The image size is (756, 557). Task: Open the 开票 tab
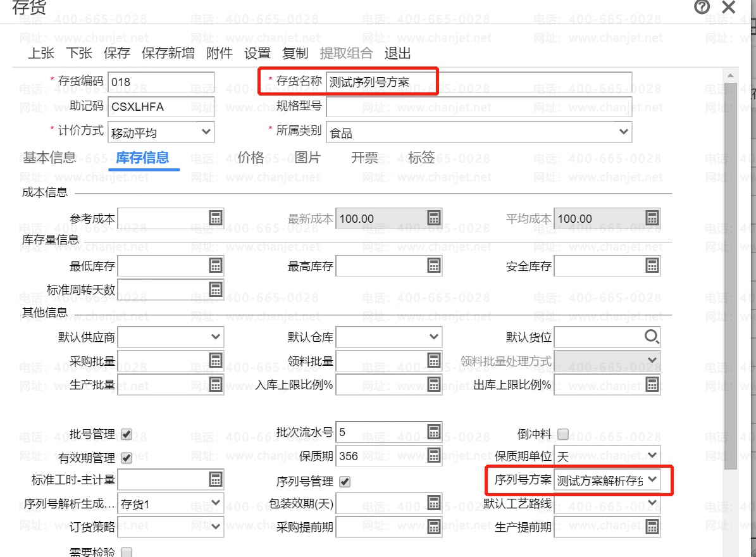[364, 157]
